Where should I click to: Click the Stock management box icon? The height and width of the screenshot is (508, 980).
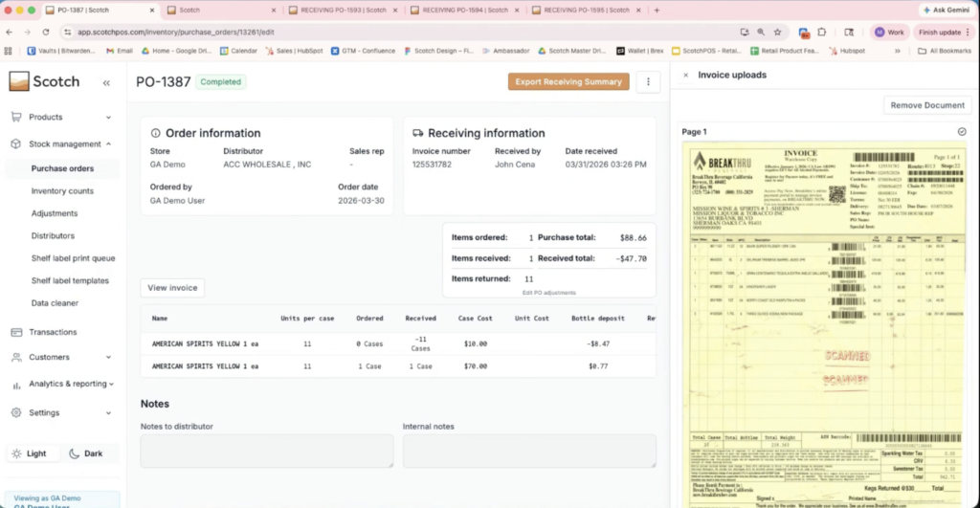click(x=16, y=144)
